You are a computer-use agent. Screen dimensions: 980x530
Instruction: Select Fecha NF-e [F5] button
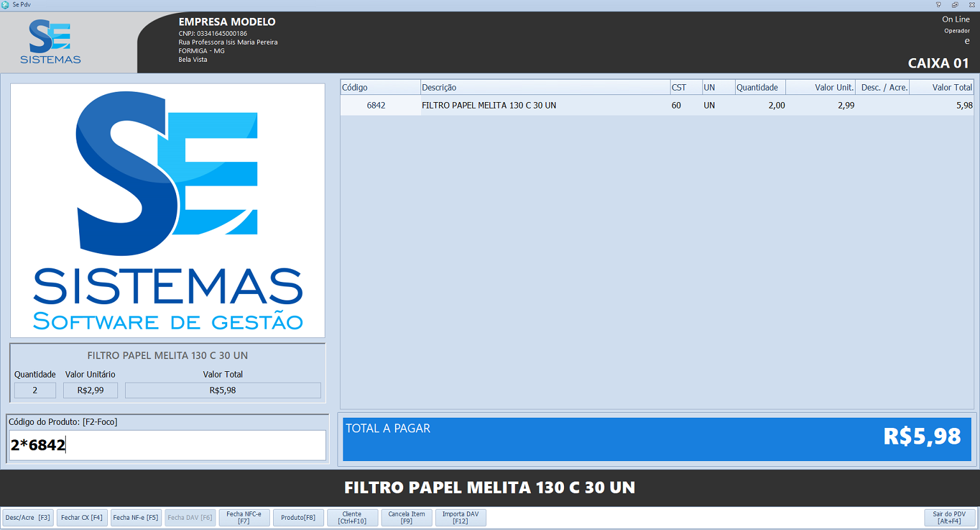coord(136,518)
